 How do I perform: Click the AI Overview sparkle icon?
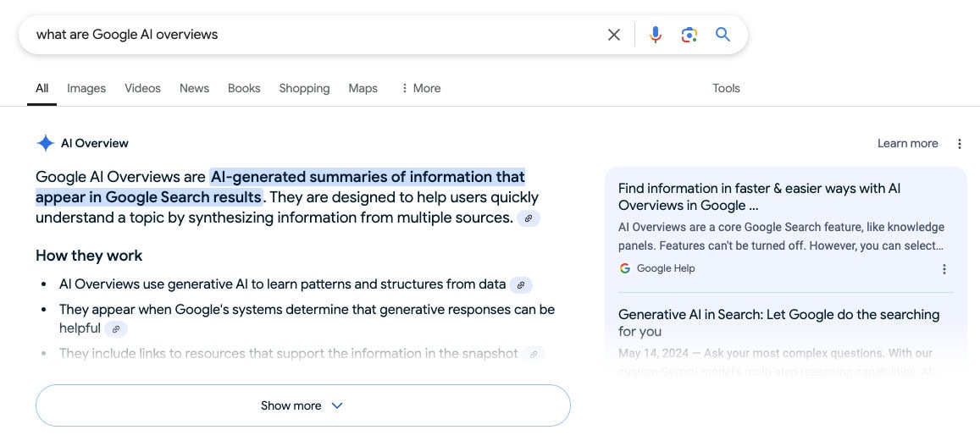[x=46, y=143]
